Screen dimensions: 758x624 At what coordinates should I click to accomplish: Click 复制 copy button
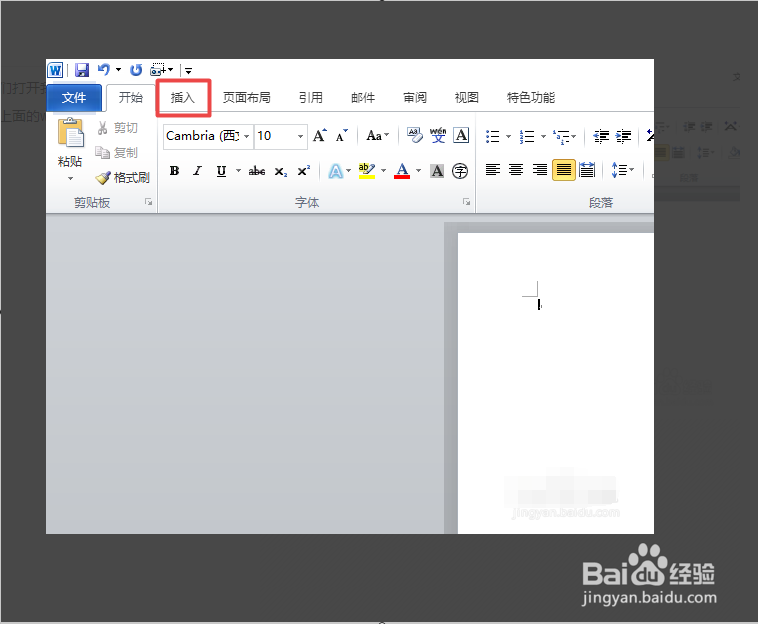[x=117, y=153]
